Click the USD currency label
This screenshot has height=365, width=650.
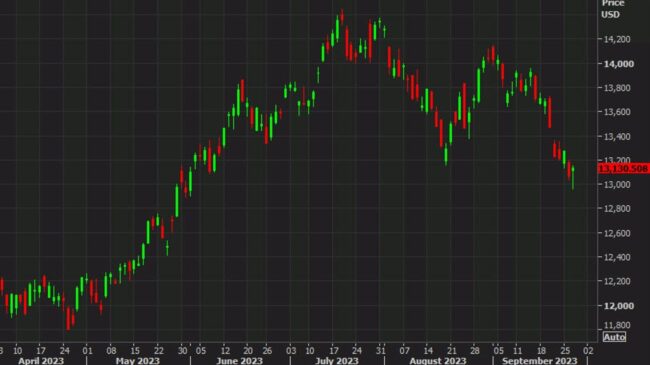click(611, 15)
